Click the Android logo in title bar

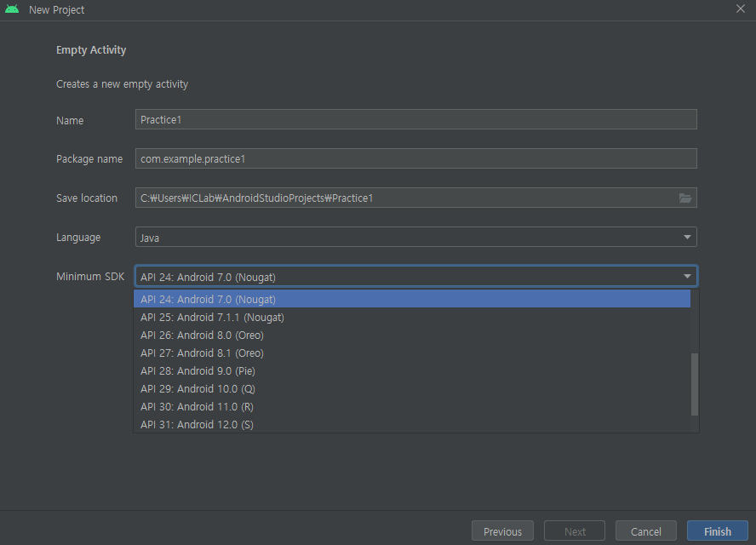click(x=12, y=9)
